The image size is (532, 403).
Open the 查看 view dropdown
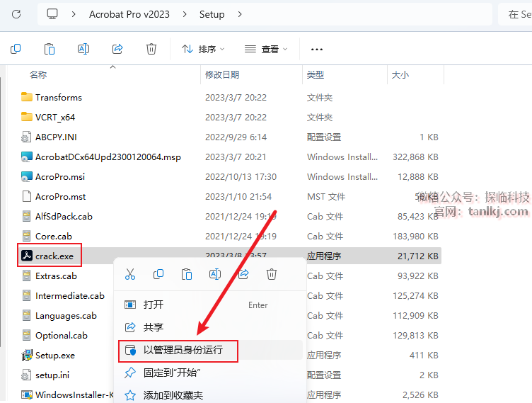pyautogui.click(x=266, y=50)
